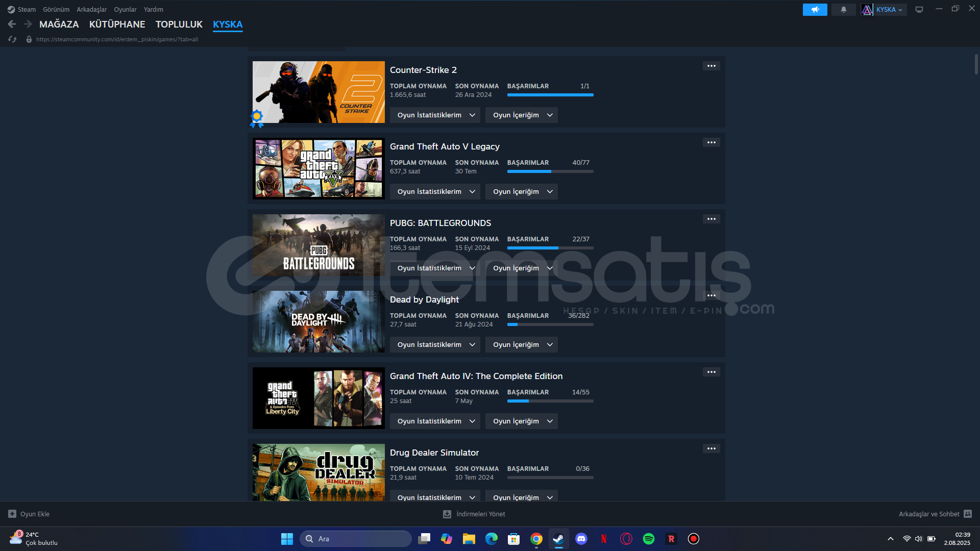Click GTA V Legacy achievements progress bar
This screenshot has width=980, height=551.
click(x=550, y=171)
